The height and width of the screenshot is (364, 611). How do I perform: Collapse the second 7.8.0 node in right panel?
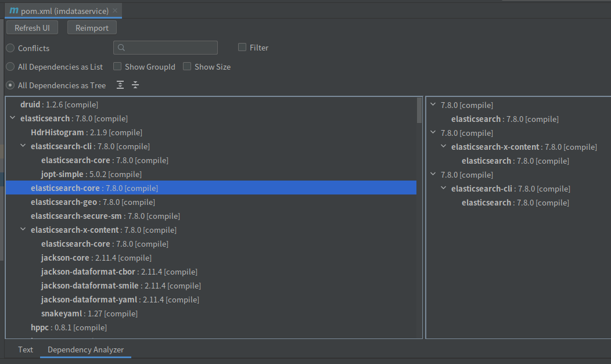pos(433,132)
